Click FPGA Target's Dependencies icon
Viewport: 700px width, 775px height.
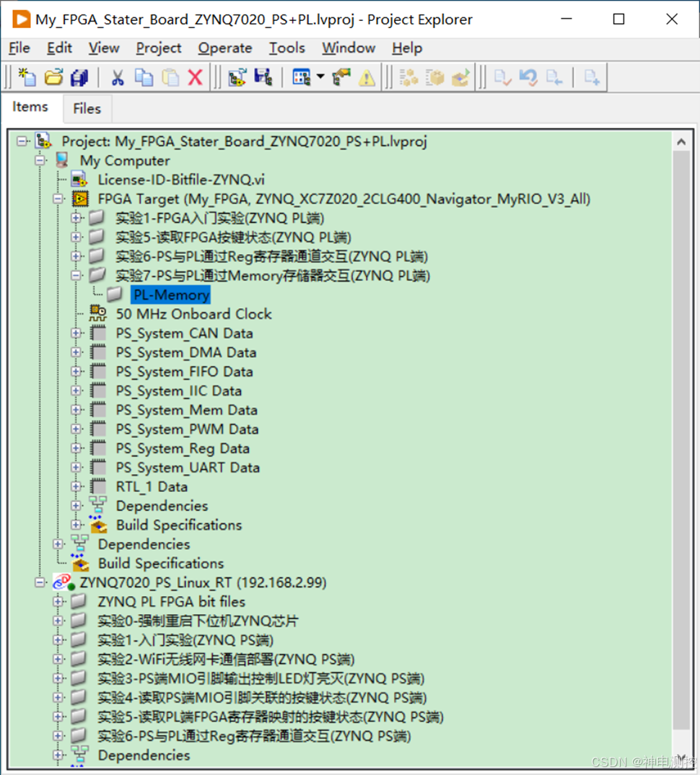[x=98, y=505]
